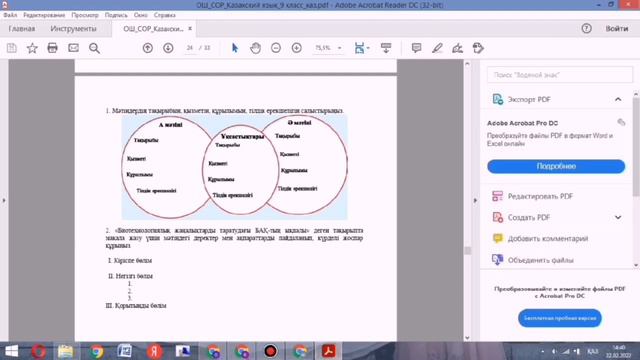Switch to the Tools tab
Viewport: 640px width, 360px height.
(73, 29)
